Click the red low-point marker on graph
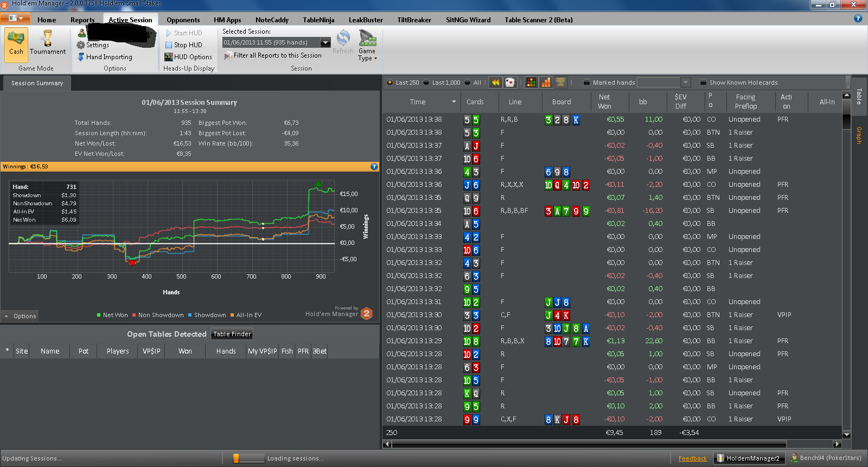The height and width of the screenshot is (467, 868). [132, 263]
